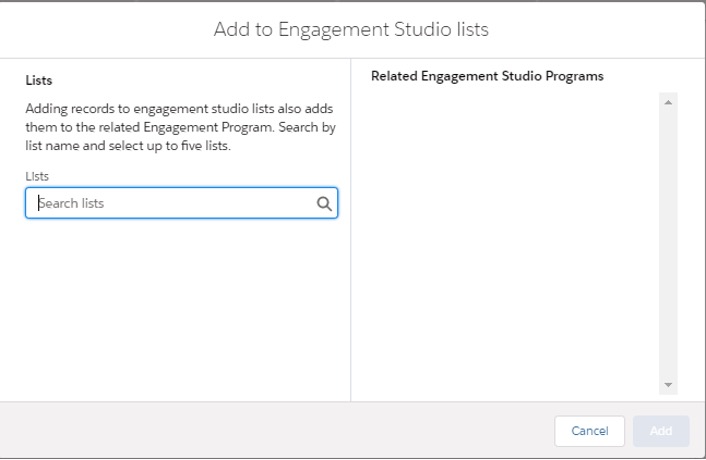Cancel the Add to Engagement Studio dialog

point(589,431)
